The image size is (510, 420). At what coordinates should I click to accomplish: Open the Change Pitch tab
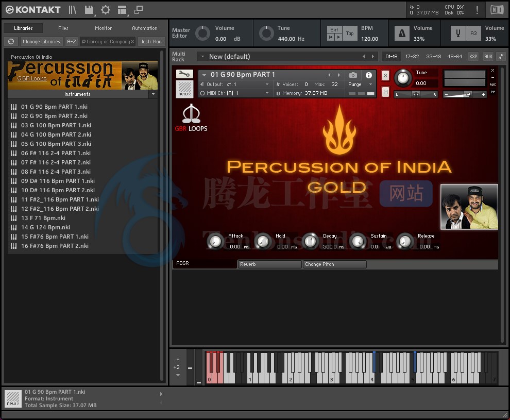[x=334, y=264]
